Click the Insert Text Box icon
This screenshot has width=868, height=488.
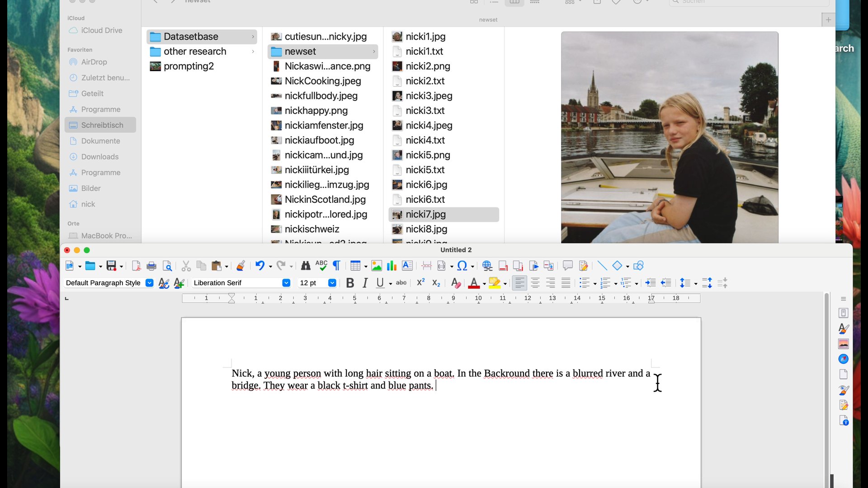coord(407,266)
